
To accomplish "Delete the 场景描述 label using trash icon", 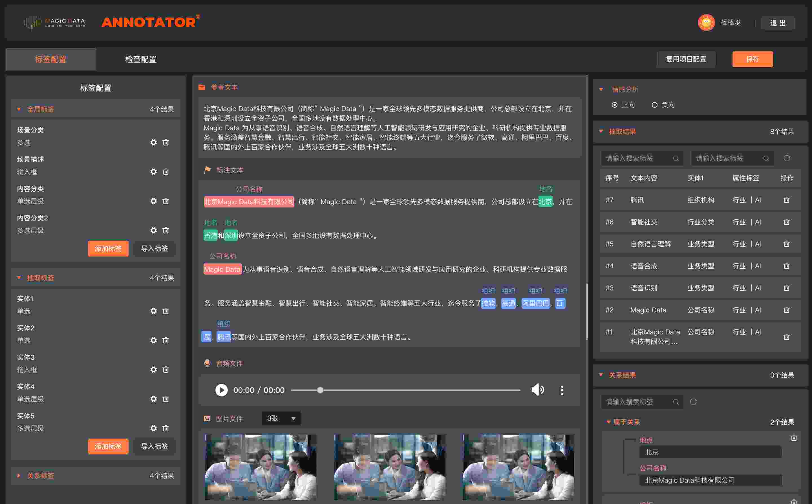I will [x=166, y=172].
